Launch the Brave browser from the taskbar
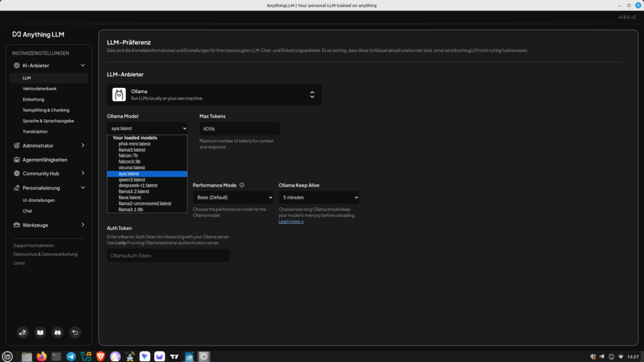 tap(101, 357)
